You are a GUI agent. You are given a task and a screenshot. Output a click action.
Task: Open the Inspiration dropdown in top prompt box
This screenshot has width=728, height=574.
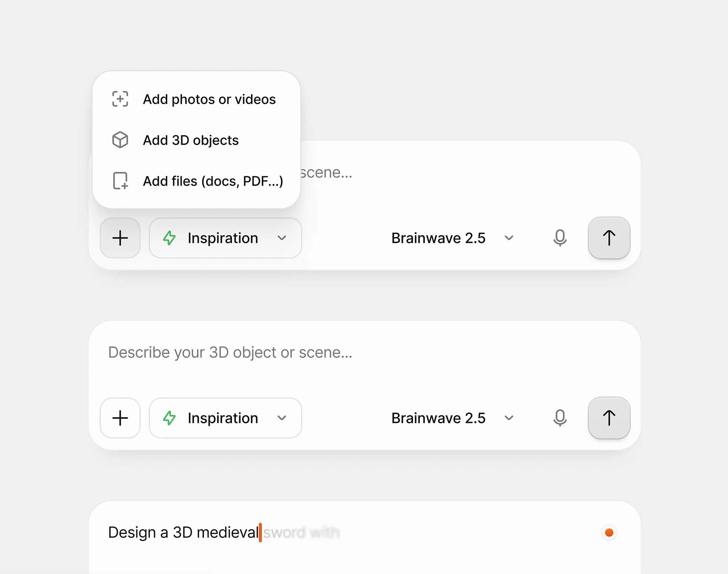pos(226,238)
